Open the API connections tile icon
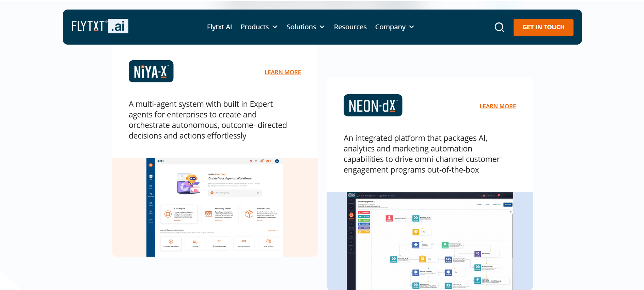 click(x=244, y=242)
